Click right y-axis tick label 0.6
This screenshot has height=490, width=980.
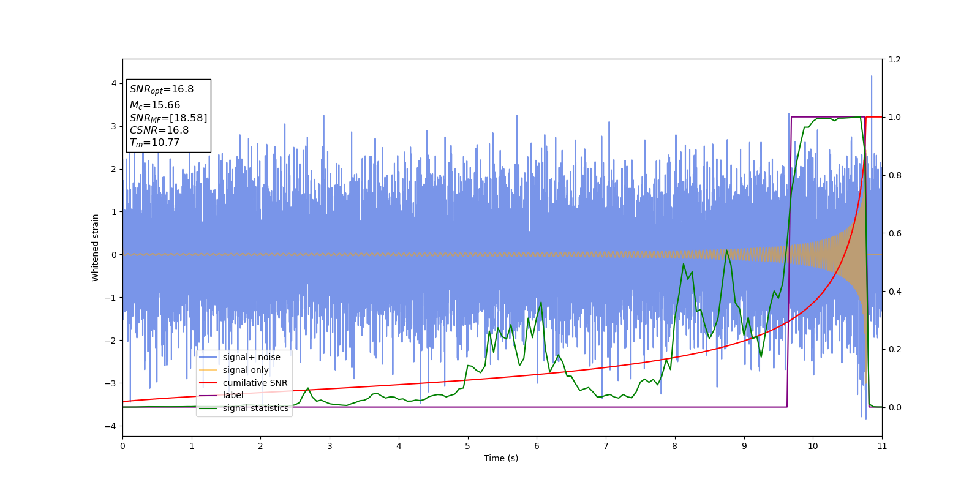click(x=895, y=233)
